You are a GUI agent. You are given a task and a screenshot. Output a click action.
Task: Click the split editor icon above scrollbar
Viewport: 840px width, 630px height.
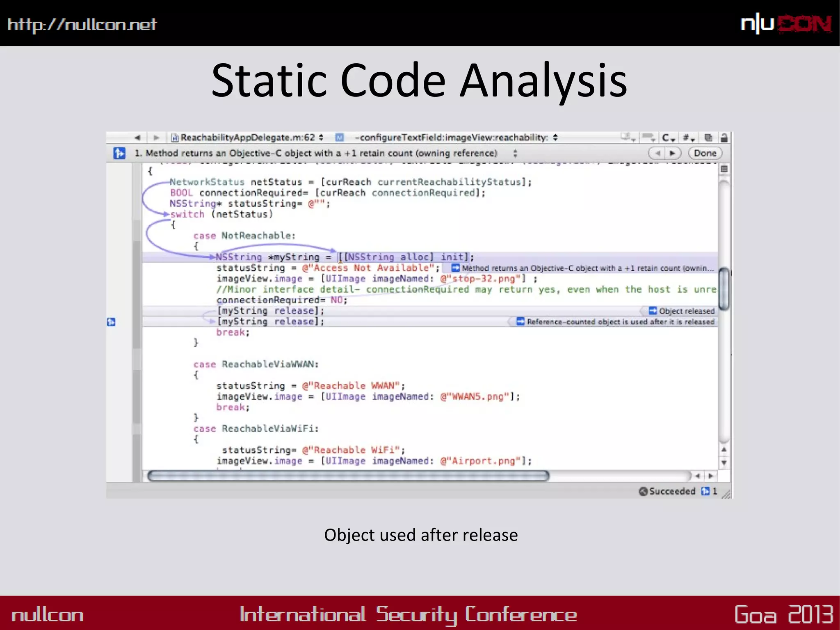(x=724, y=169)
